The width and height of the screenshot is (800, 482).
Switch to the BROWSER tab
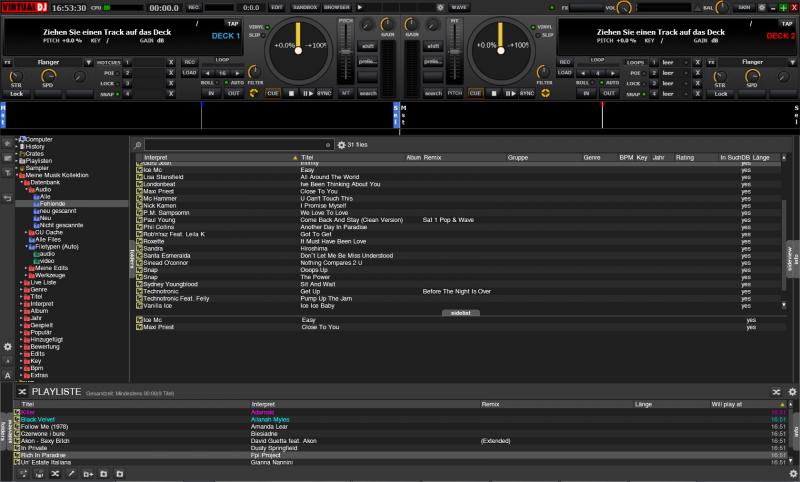(336, 7)
